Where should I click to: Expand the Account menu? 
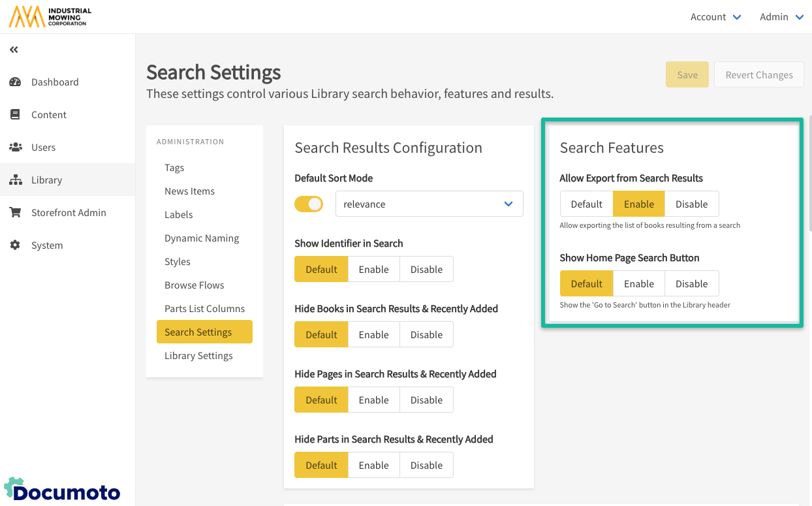pyautogui.click(x=715, y=17)
